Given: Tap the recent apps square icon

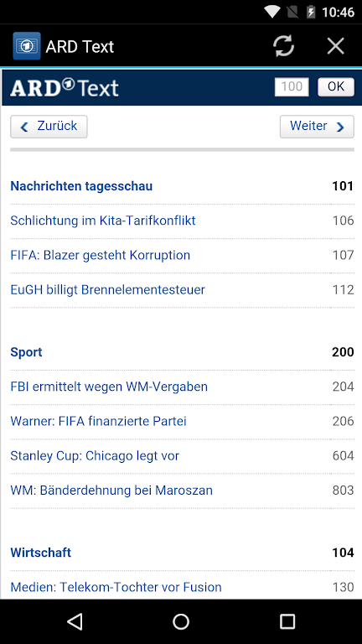Looking at the screenshot, I should [x=287, y=621].
